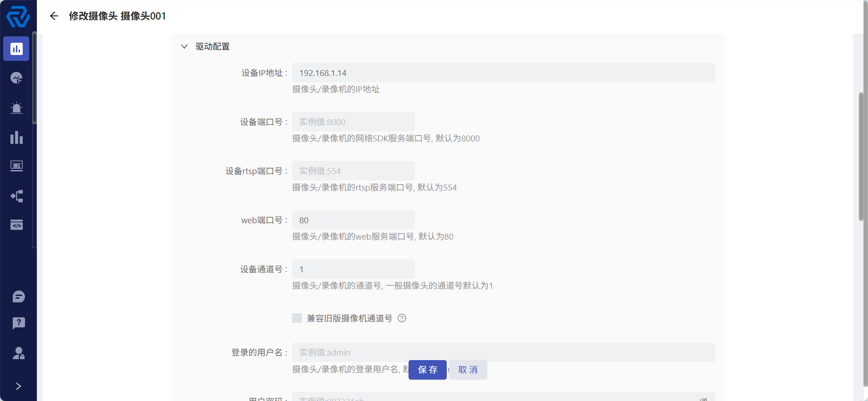Check 兼容旧版摄像机通道号 checkbox
This screenshot has width=868, height=401.
tap(297, 318)
